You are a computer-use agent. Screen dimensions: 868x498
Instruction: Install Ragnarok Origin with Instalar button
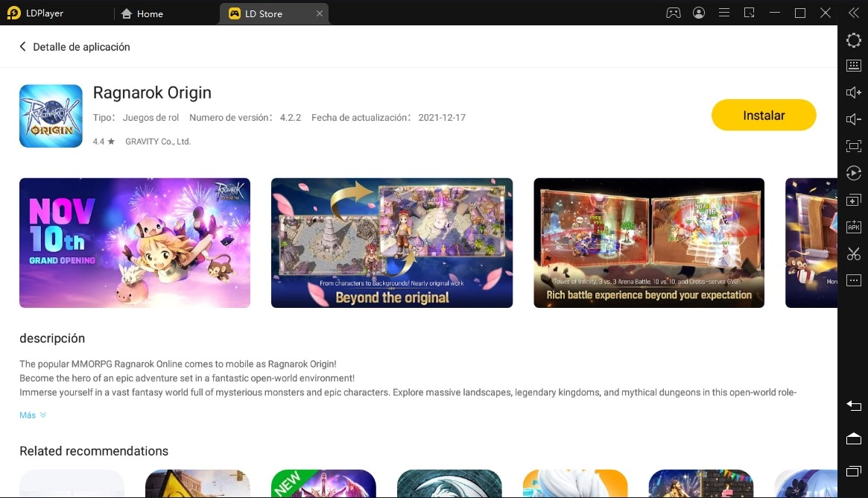(x=764, y=115)
